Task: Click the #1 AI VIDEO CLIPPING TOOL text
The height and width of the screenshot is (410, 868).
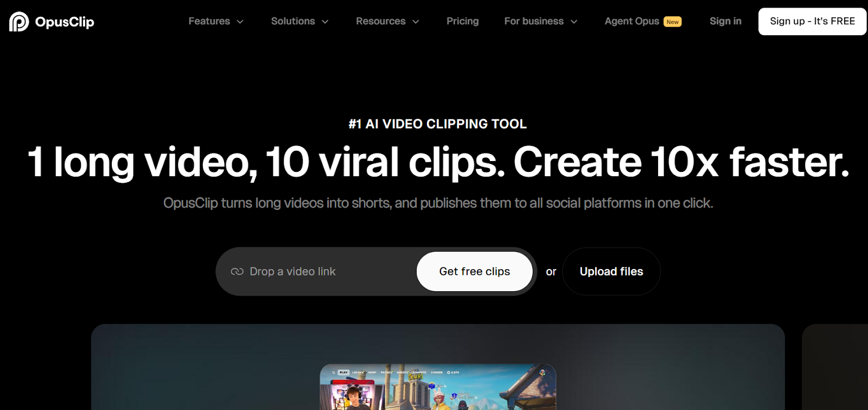Action: pyautogui.click(x=438, y=124)
